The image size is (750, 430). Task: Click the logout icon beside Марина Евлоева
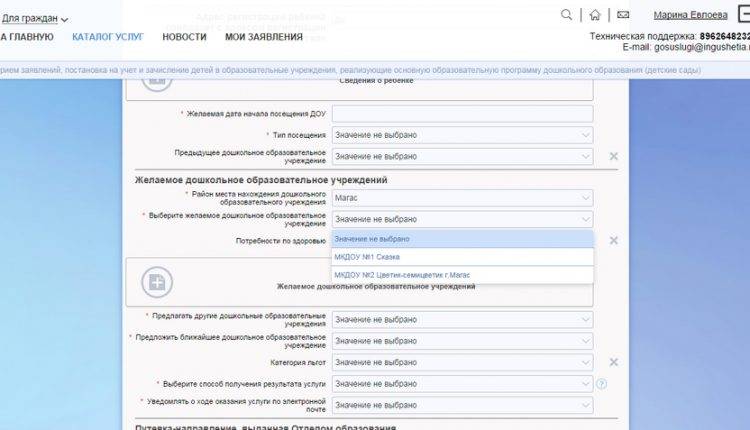(742, 14)
